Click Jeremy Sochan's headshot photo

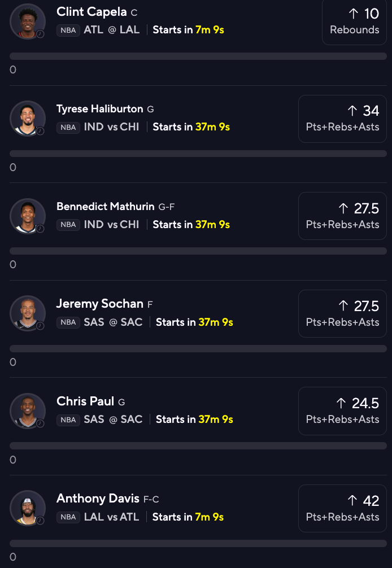coord(28,313)
